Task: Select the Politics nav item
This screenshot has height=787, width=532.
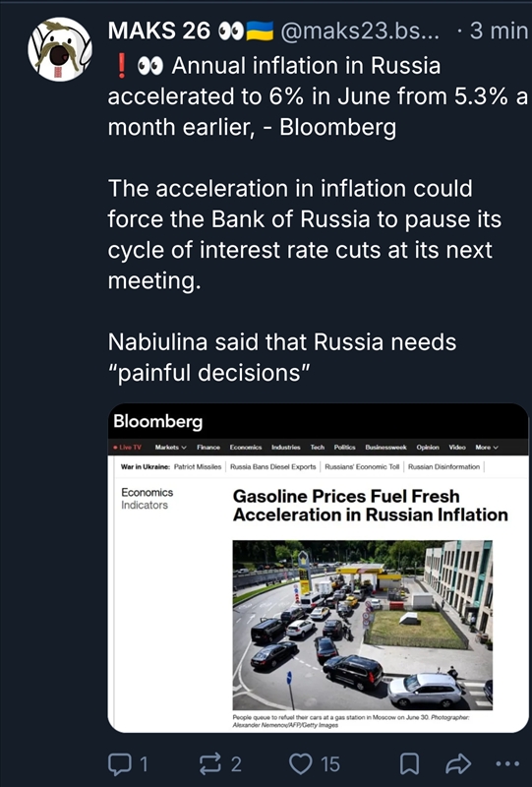Action: pos(344,448)
